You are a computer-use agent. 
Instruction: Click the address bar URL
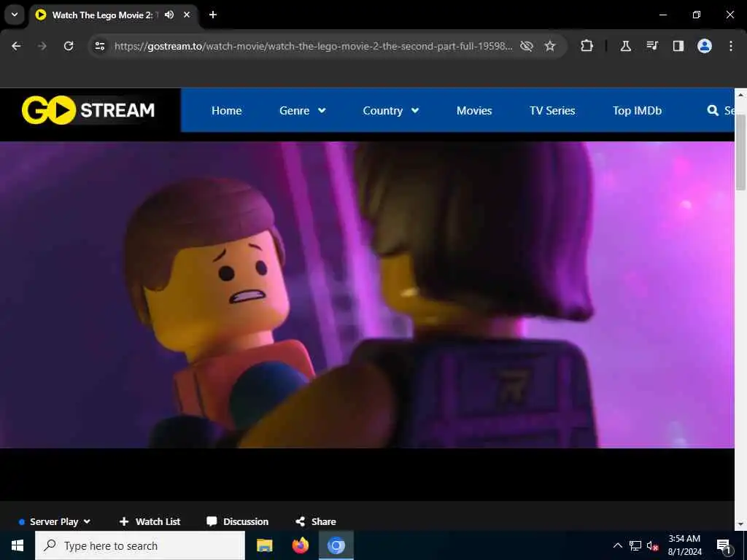(x=314, y=46)
